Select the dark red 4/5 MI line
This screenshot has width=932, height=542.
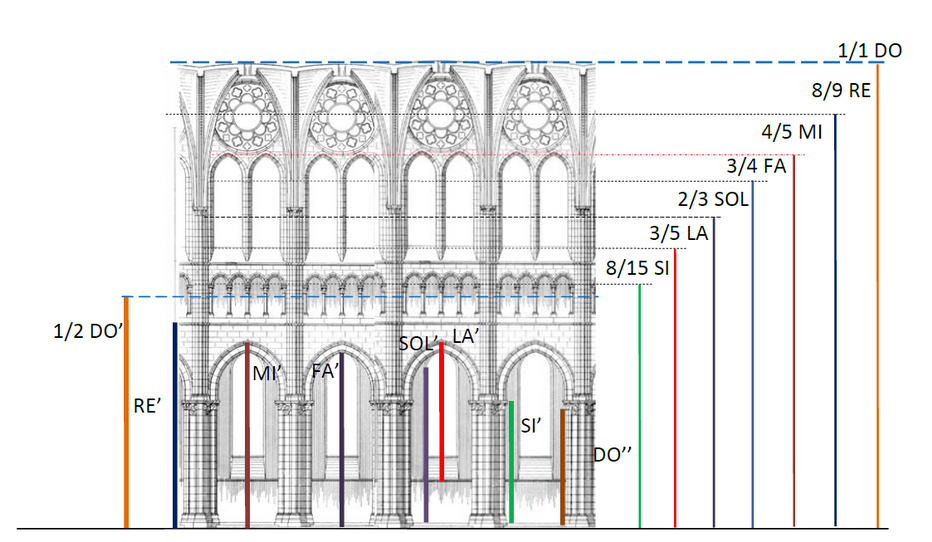tap(794, 341)
